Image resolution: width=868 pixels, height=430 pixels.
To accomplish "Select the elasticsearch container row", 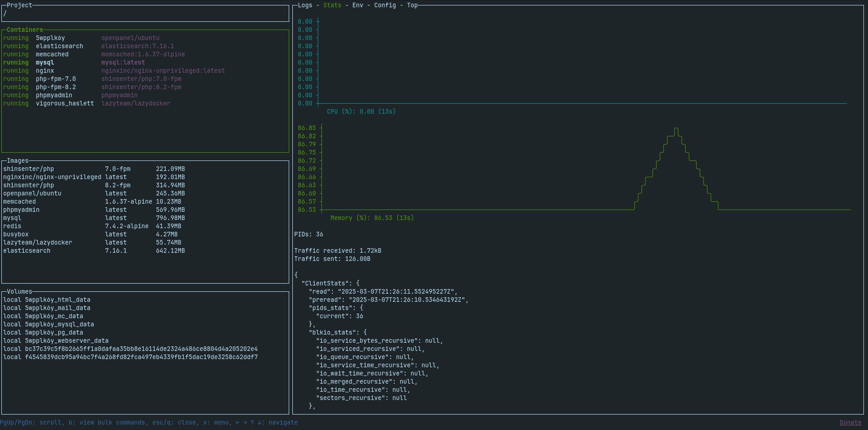I will pos(145,46).
